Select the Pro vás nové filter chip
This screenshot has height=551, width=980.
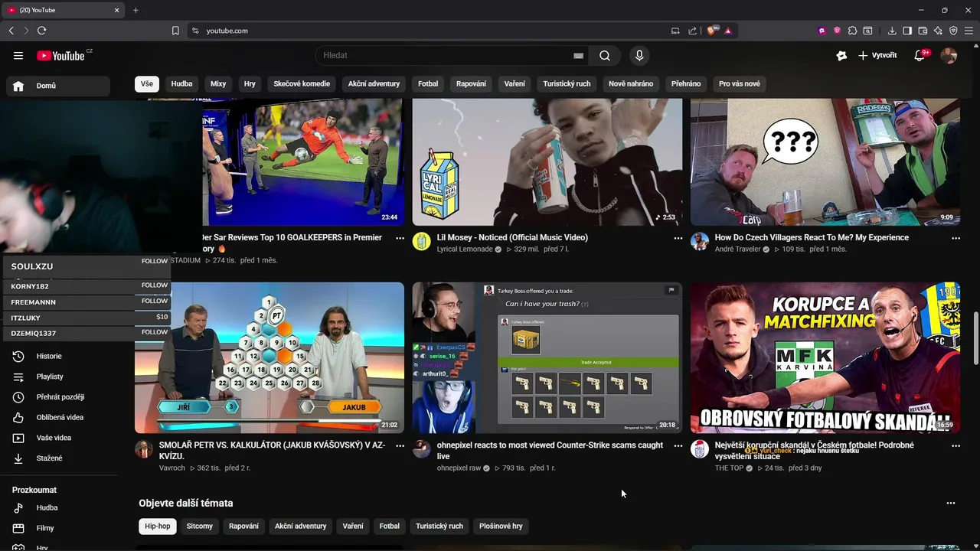coord(740,83)
